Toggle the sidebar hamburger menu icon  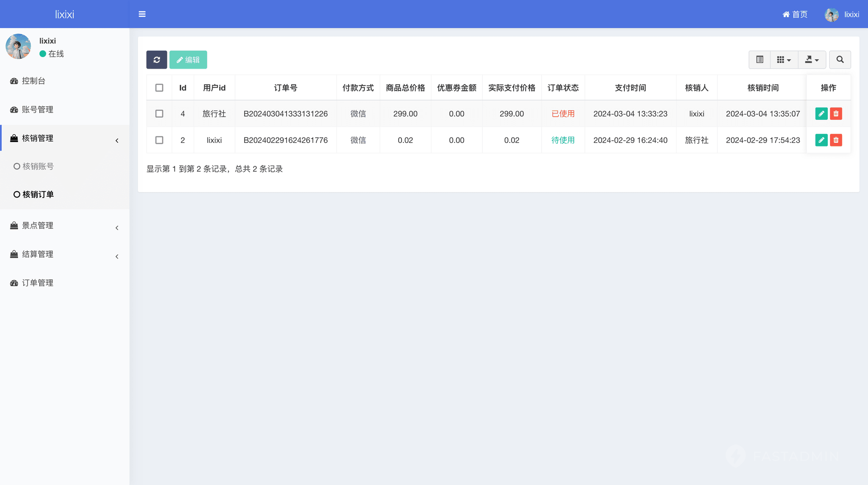coord(142,14)
